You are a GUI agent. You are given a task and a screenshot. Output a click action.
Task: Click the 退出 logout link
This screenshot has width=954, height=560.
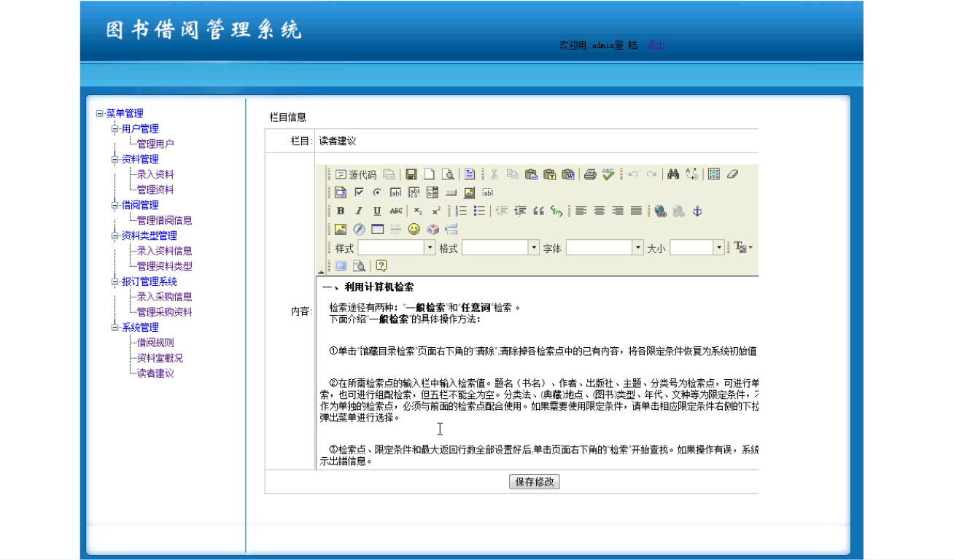656,45
